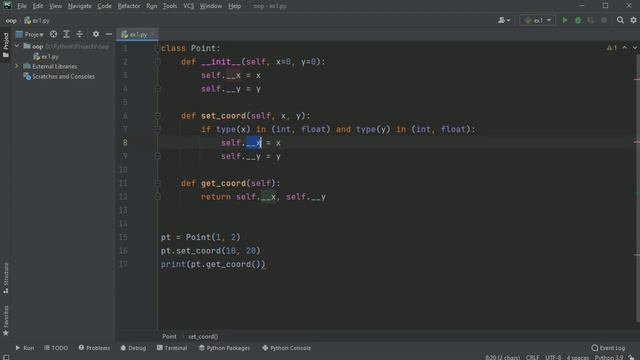Go to previous highlighted error arrow
Image resolution: width=640 pixels, height=360 pixels.
coord(624,48)
